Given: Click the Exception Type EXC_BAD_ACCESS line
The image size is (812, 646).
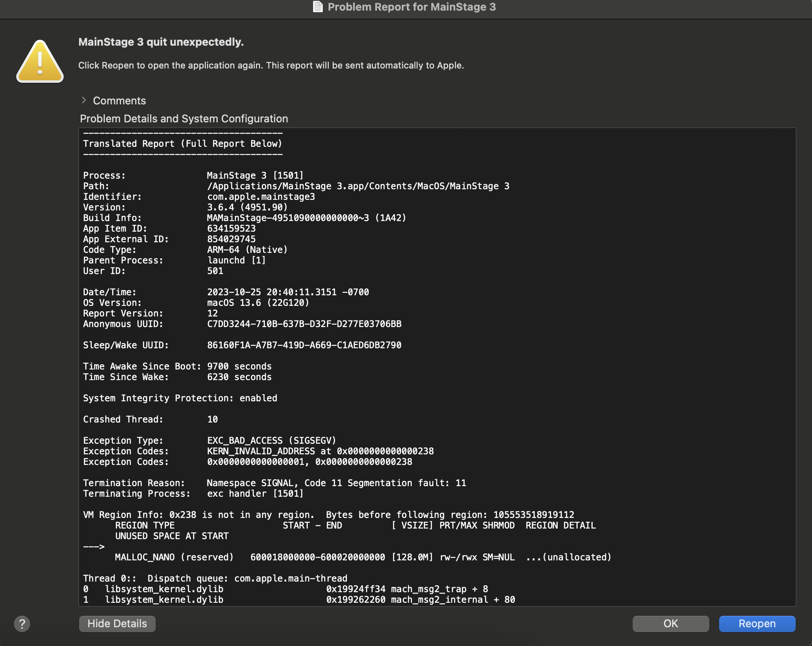Looking at the screenshot, I should click(210, 440).
